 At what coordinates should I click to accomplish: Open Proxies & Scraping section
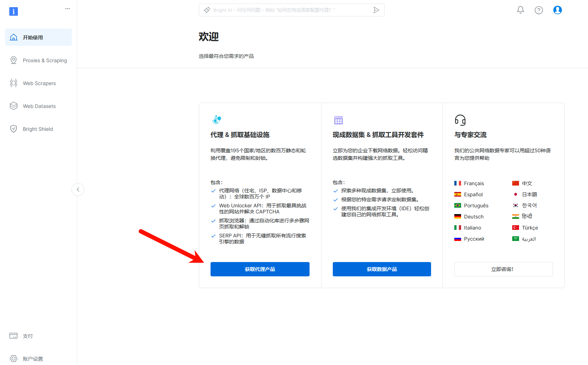[x=38, y=60]
